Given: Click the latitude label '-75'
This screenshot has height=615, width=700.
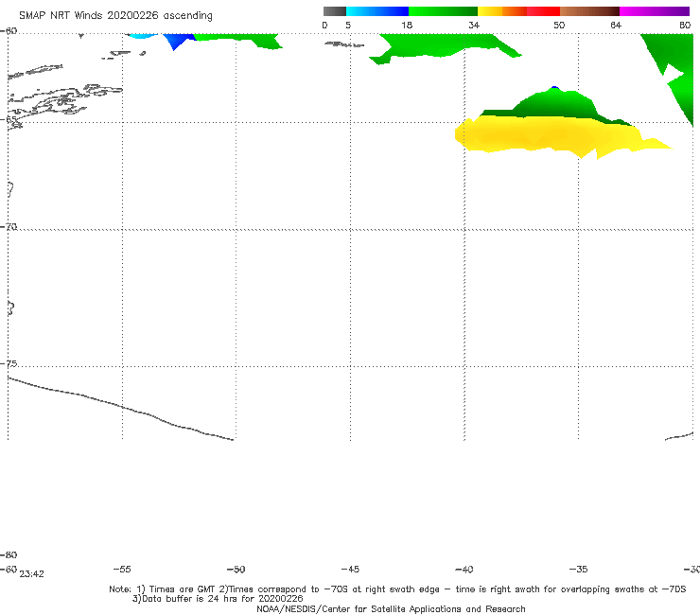Looking at the screenshot, I should tap(9, 363).
